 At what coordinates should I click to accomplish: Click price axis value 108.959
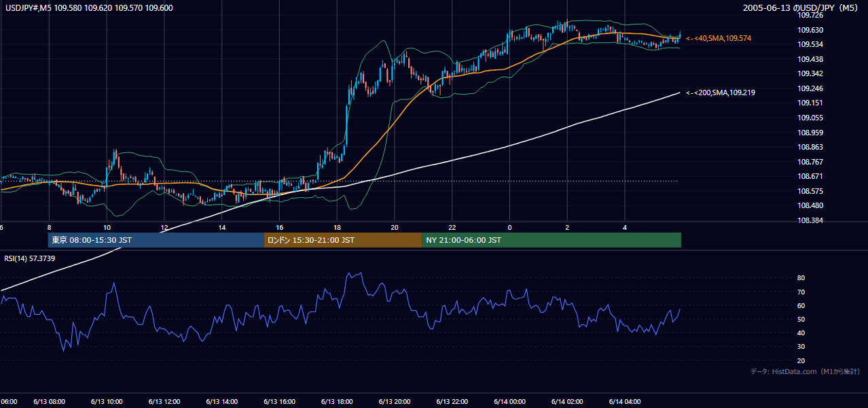click(x=810, y=133)
